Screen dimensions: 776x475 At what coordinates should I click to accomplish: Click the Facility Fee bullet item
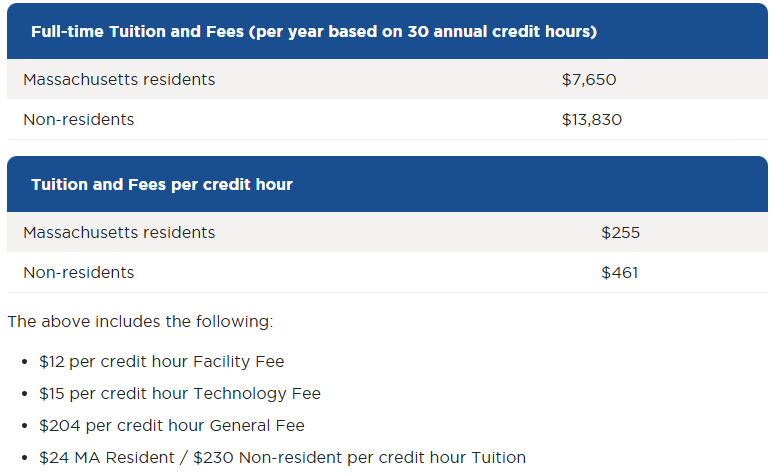point(161,362)
